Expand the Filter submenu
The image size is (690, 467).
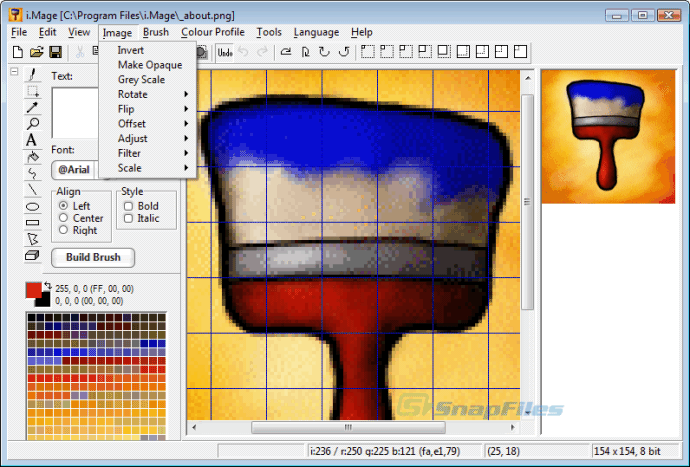[147, 153]
